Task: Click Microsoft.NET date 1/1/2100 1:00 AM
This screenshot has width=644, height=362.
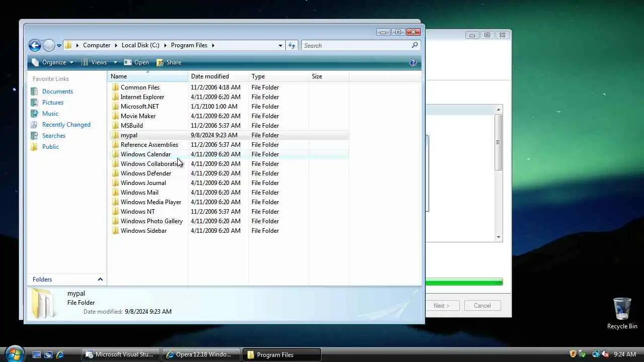Action: click(x=214, y=107)
